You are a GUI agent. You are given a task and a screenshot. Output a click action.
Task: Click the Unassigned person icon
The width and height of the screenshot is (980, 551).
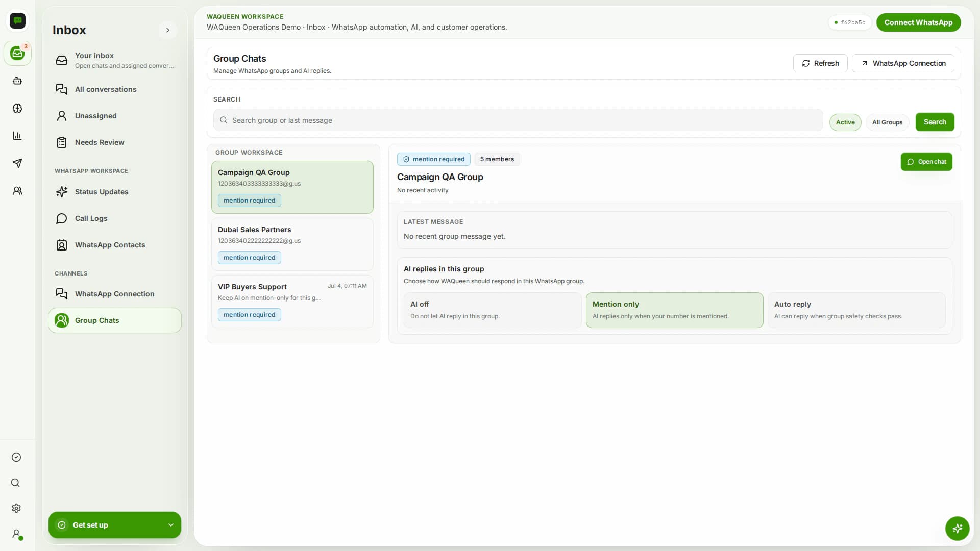pyautogui.click(x=62, y=116)
